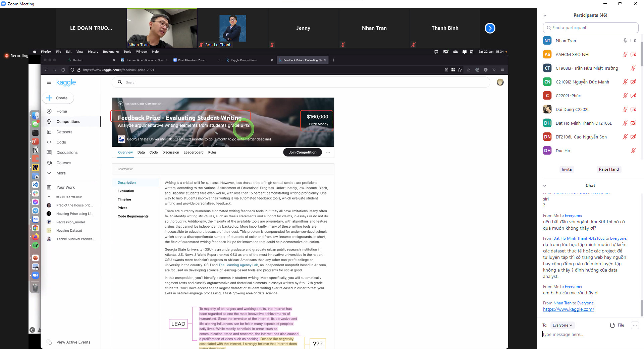
Task: Click Firefox back arrow button
Action: (x=46, y=70)
